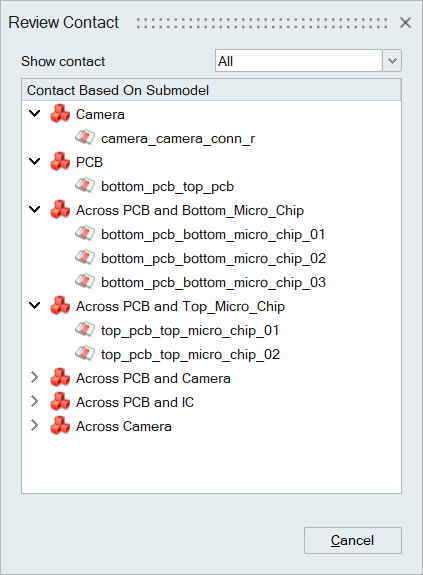The image size is (423, 575).
Task: Select bottom_pcb_bottom_micro_chip_01 contact
Action: [x=213, y=234]
